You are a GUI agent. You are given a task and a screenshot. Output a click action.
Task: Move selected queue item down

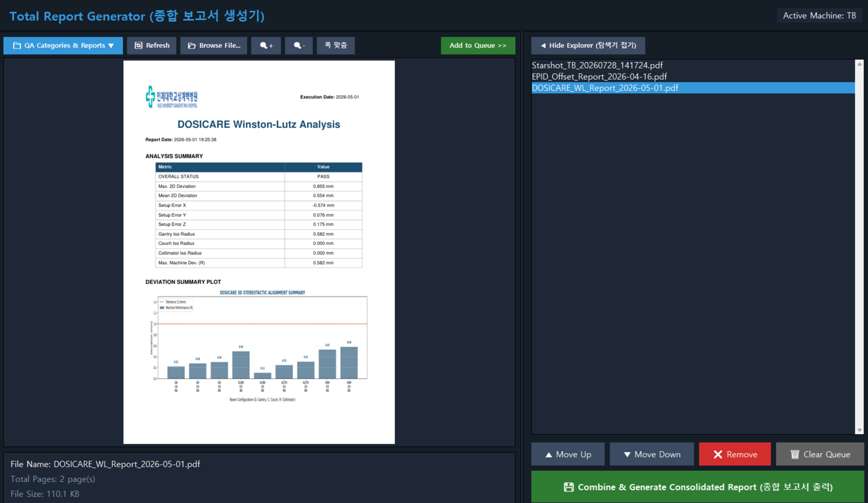(x=652, y=454)
